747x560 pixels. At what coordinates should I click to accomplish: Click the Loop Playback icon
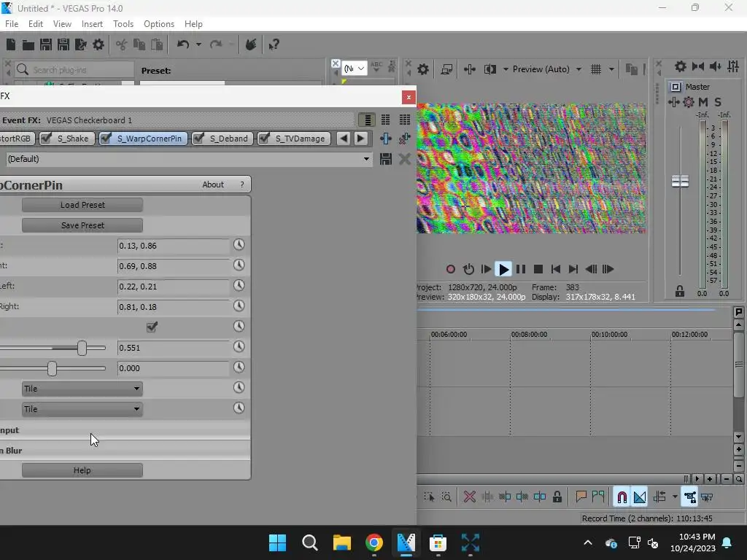click(x=468, y=270)
